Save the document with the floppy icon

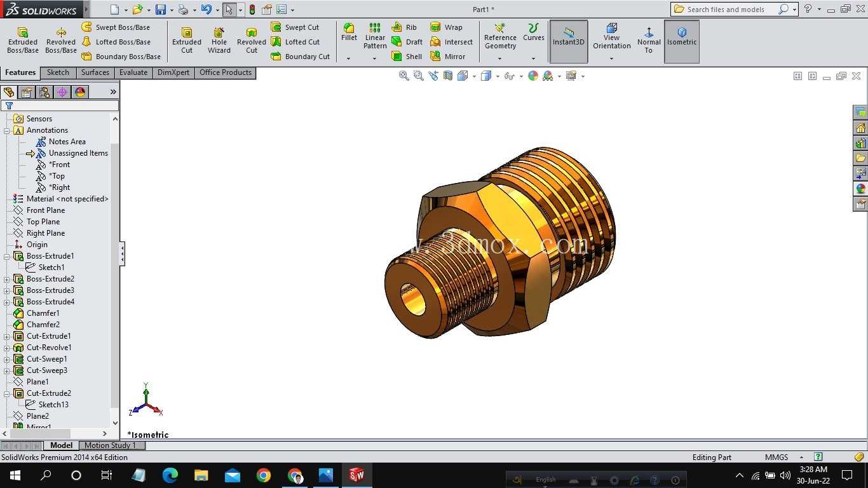click(161, 10)
